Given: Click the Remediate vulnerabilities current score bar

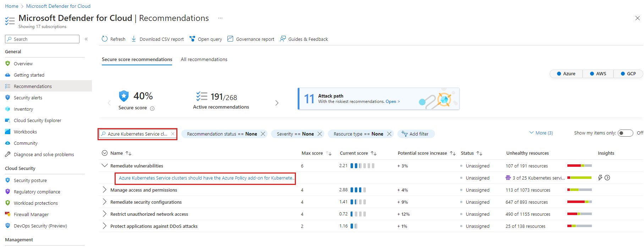Looking at the screenshot, I should click(x=362, y=166).
